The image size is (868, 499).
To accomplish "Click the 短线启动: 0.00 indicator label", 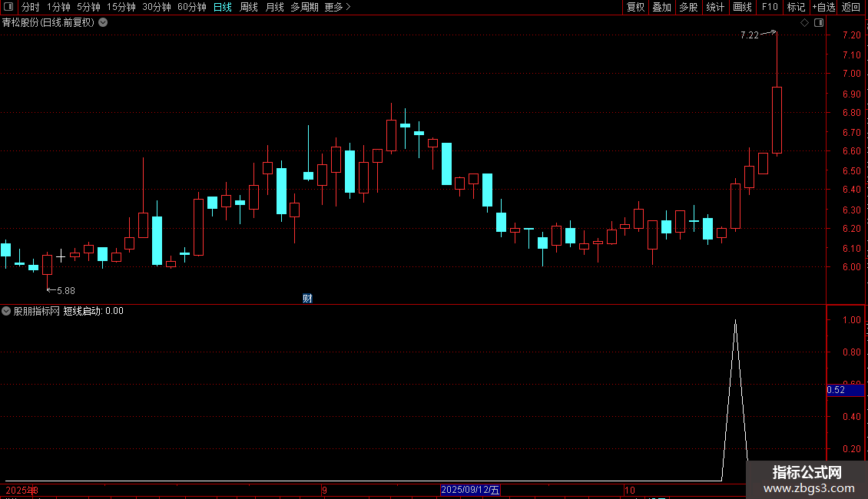I will point(94,311).
